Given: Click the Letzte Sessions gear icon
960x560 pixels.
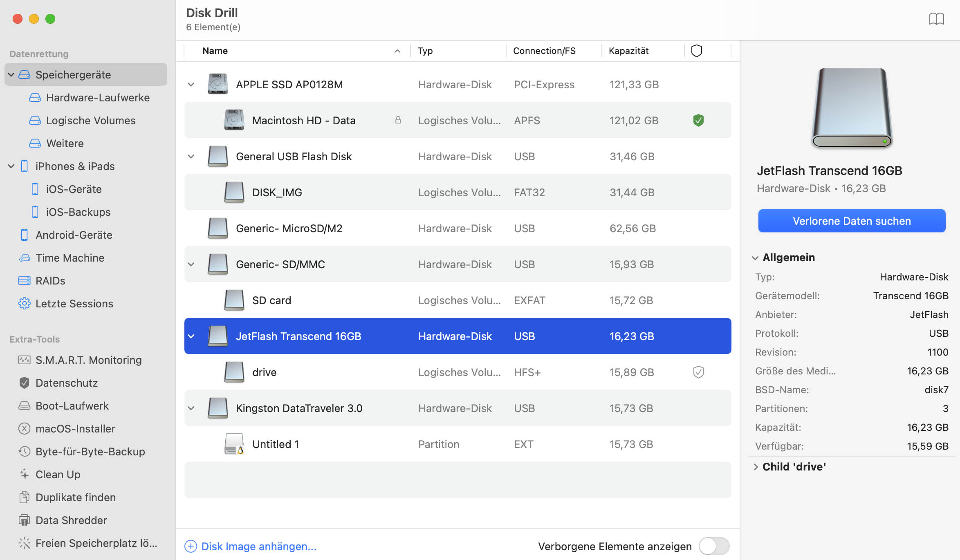Looking at the screenshot, I should pyautogui.click(x=24, y=304).
